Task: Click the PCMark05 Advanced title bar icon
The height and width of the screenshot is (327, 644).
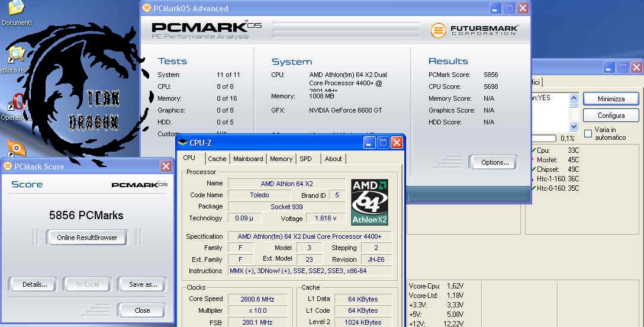Action: click(146, 8)
